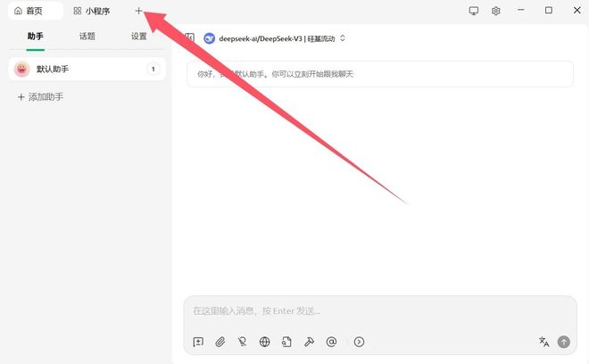Toggle the reasoning lightbulb icon
Viewport: 589px width, 364px height.
tap(242, 342)
